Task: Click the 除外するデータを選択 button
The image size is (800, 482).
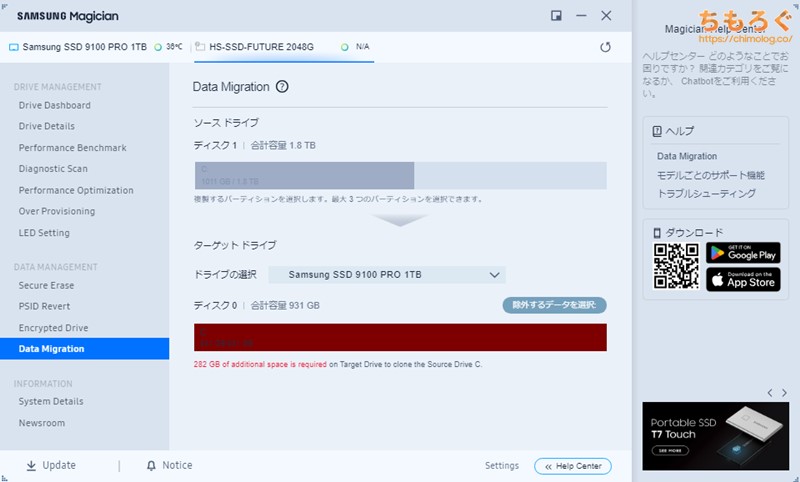Action: tap(554, 305)
